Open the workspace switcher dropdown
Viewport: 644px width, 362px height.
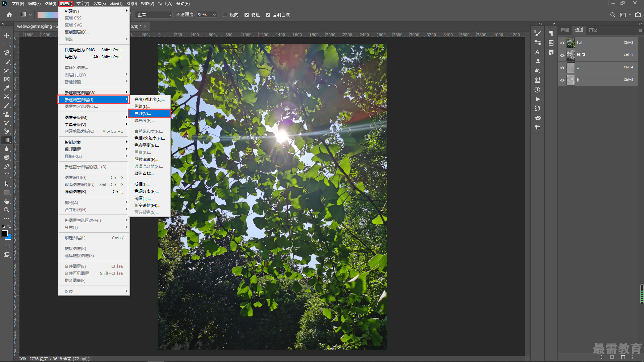(625, 15)
